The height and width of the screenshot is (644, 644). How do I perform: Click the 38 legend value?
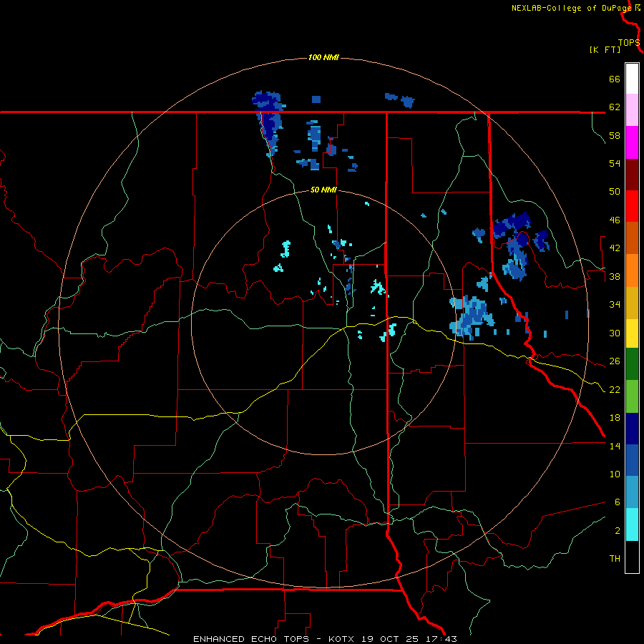point(615,276)
